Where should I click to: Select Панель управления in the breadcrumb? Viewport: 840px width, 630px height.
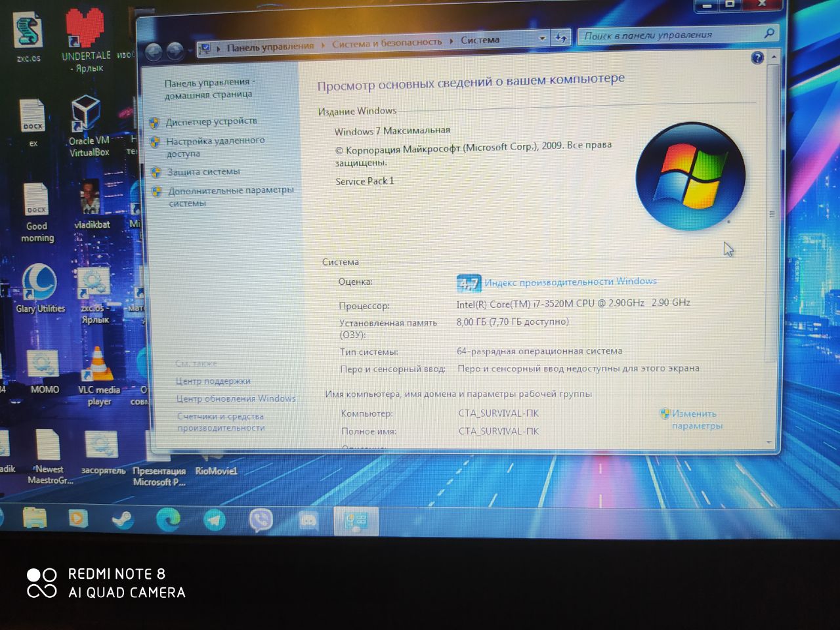tap(270, 47)
